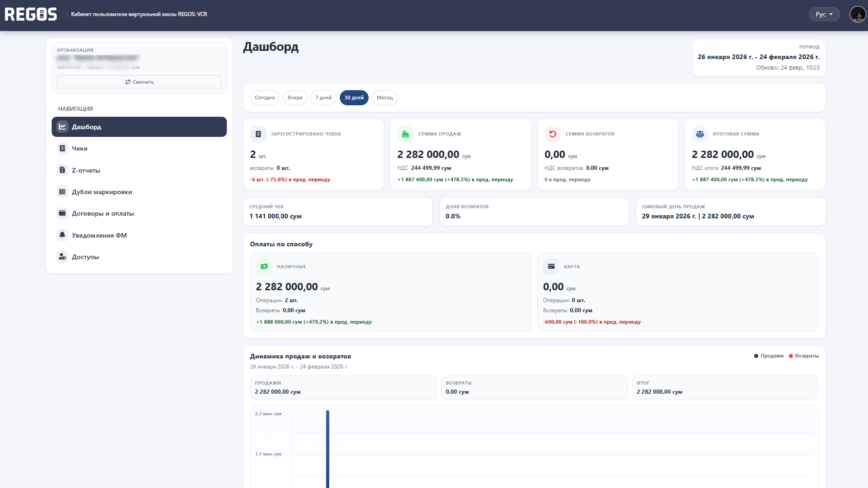
Task: Open the user avatar menu
Action: (x=857, y=14)
